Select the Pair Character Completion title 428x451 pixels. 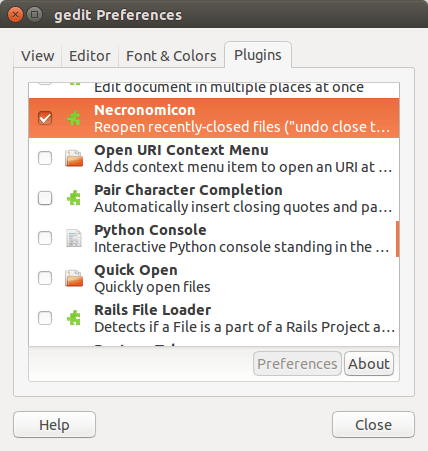point(188,190)
